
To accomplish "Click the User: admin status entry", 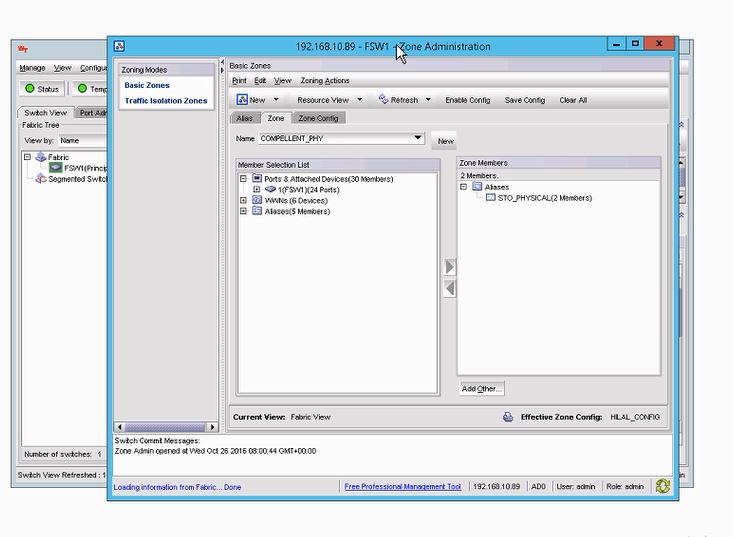I will pyautogui.click(x=575, y=487).
